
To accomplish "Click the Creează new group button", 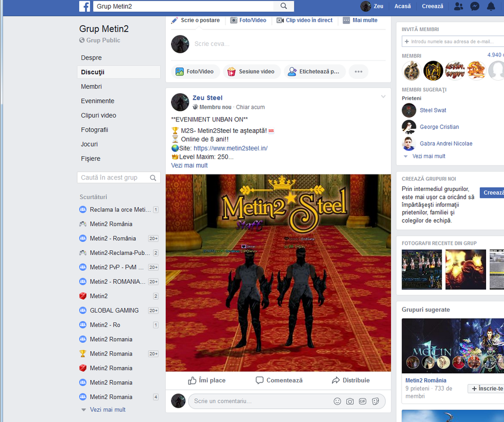I will coord(492,193).
